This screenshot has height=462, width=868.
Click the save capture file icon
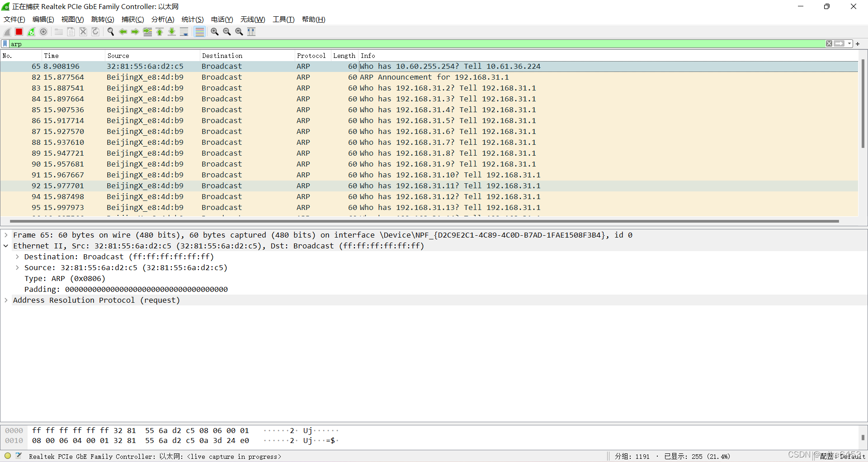pyautogui.click(x=71, y=32)
